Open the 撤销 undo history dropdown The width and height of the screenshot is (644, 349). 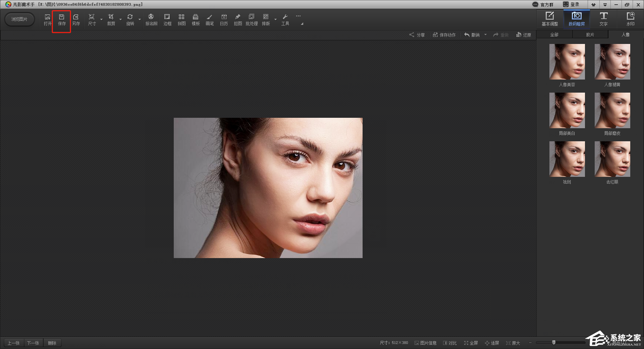point(485,35)
